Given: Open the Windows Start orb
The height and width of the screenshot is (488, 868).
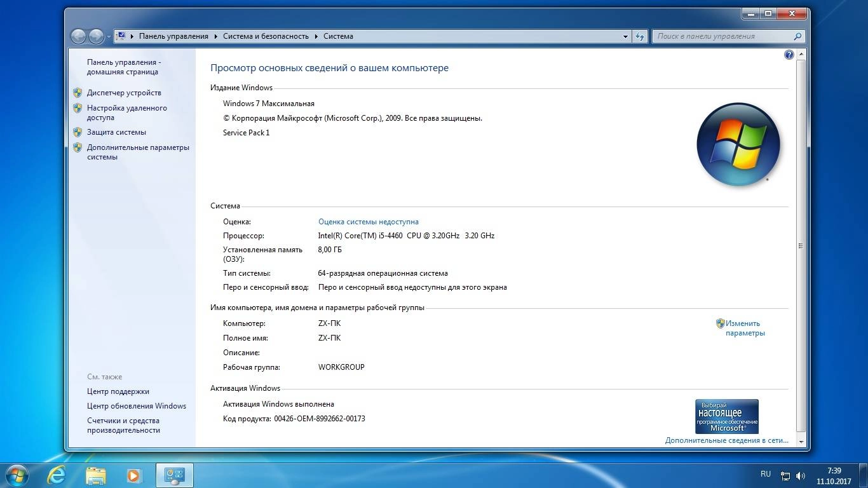Looking at the screenshot, I should 17,475.
